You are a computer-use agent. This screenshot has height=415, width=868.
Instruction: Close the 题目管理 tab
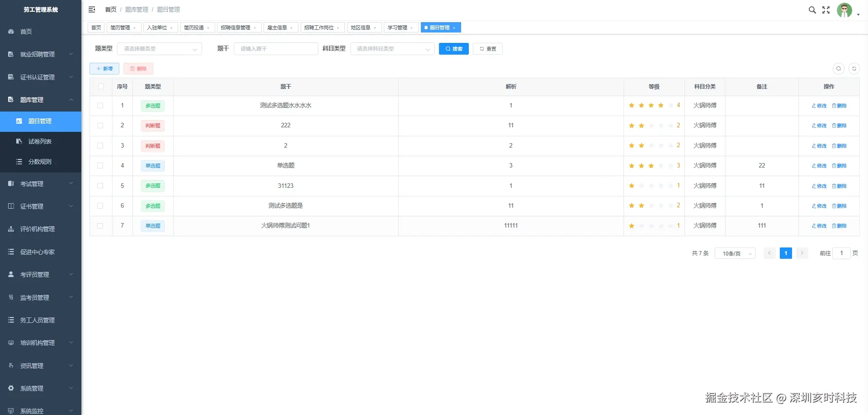pos(454,28)
